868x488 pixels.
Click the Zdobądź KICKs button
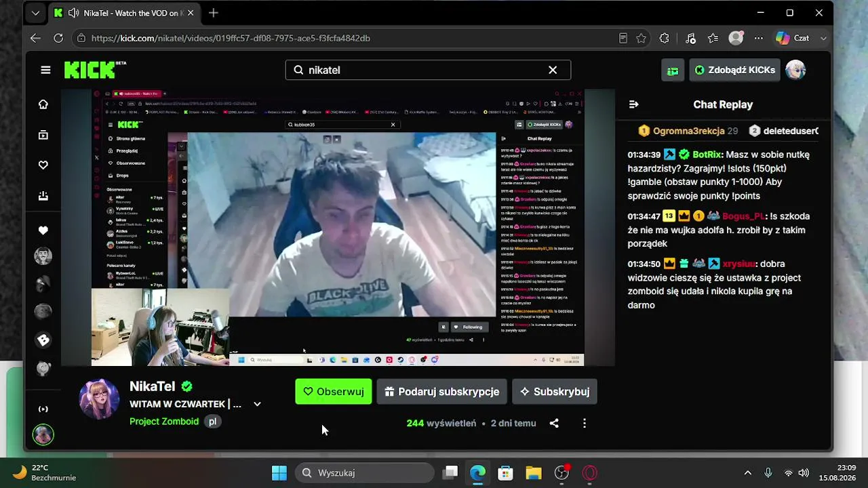[735, 70]
